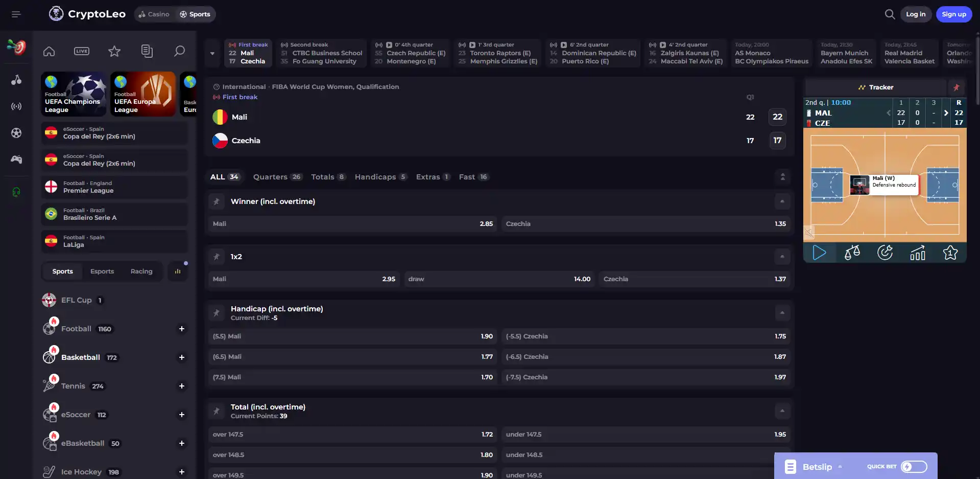Open tracker lineup star icon
Screen dimensions: 980x479
point(950,253)
